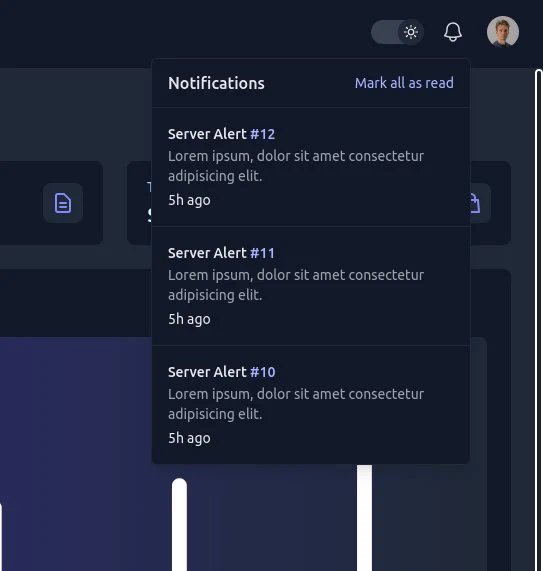
Task: Click the Notifications panel heading
Action: tap(216, 83)
